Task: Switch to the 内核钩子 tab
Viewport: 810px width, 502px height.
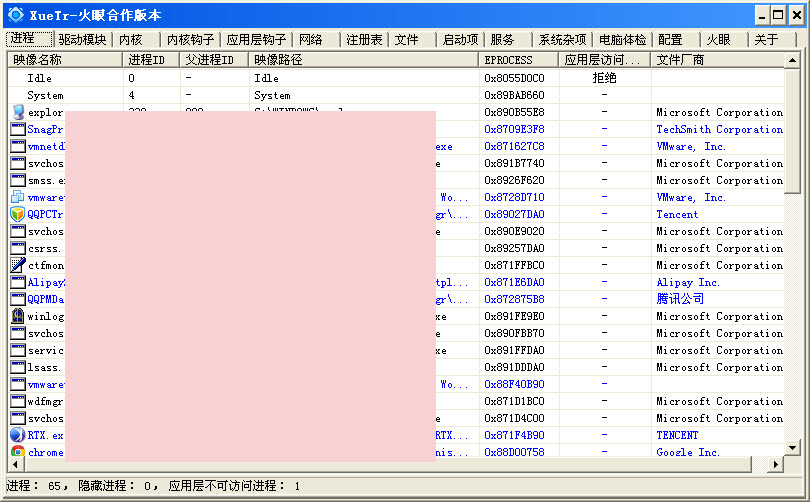Action: (191, 39)
